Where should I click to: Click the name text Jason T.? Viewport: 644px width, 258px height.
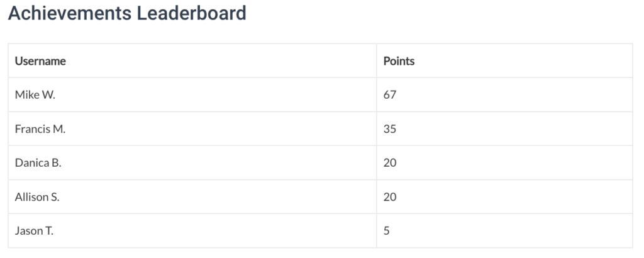pyautogui.click(x=34, y=231)
